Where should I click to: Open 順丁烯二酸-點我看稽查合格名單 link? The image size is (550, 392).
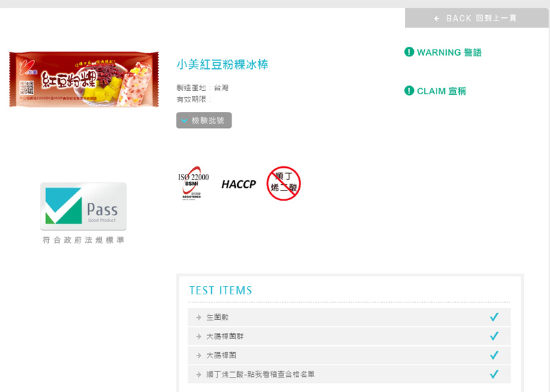point(261,374)
